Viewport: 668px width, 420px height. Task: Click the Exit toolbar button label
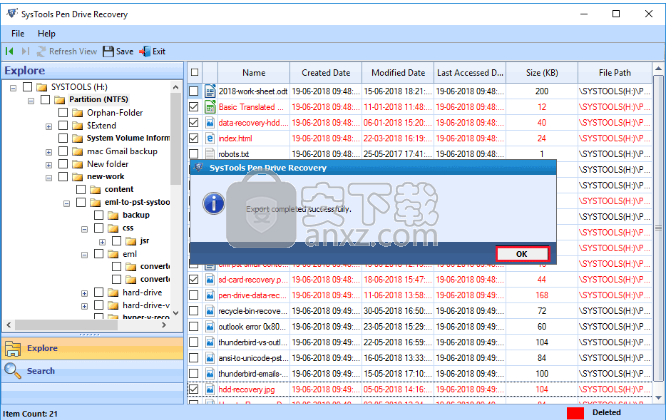pos(159,52)
